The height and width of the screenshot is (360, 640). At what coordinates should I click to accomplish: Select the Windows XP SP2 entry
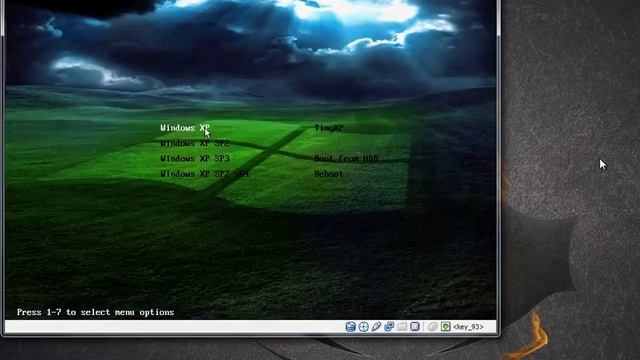[x=195, y=143]
